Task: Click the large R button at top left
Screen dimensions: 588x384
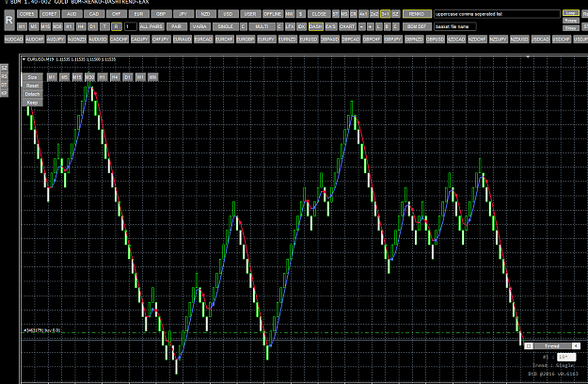Action: point(9,21)
